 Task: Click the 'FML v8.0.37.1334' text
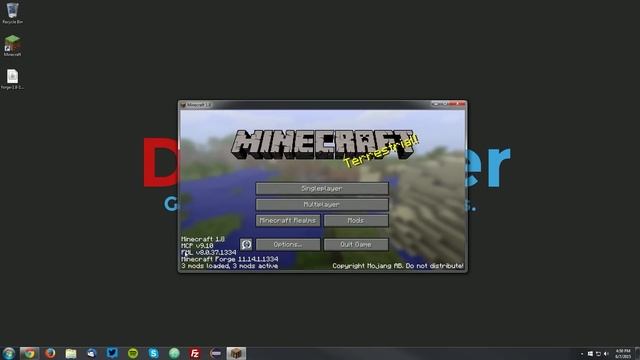point(209,253)
